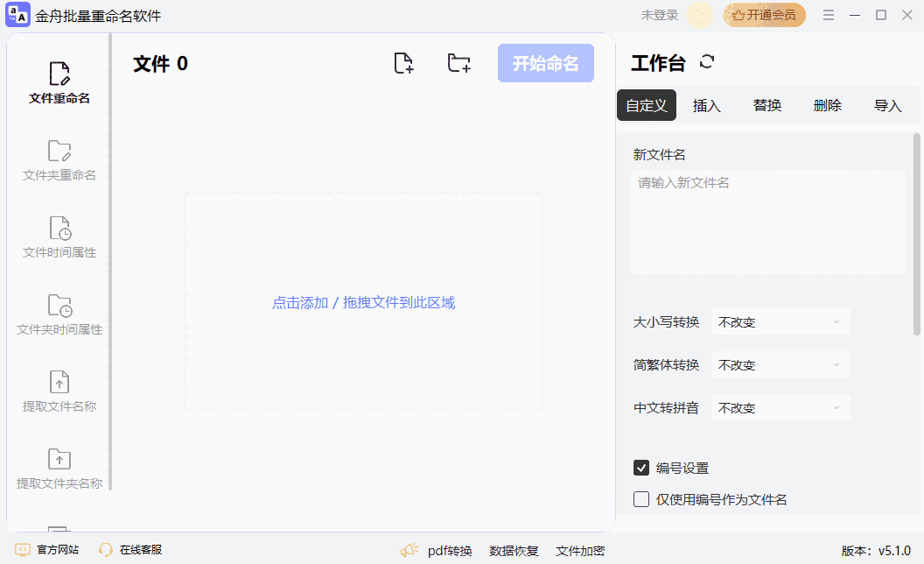
Task: Enable 仅使用编号作为文件名
Action: [641, 498]
